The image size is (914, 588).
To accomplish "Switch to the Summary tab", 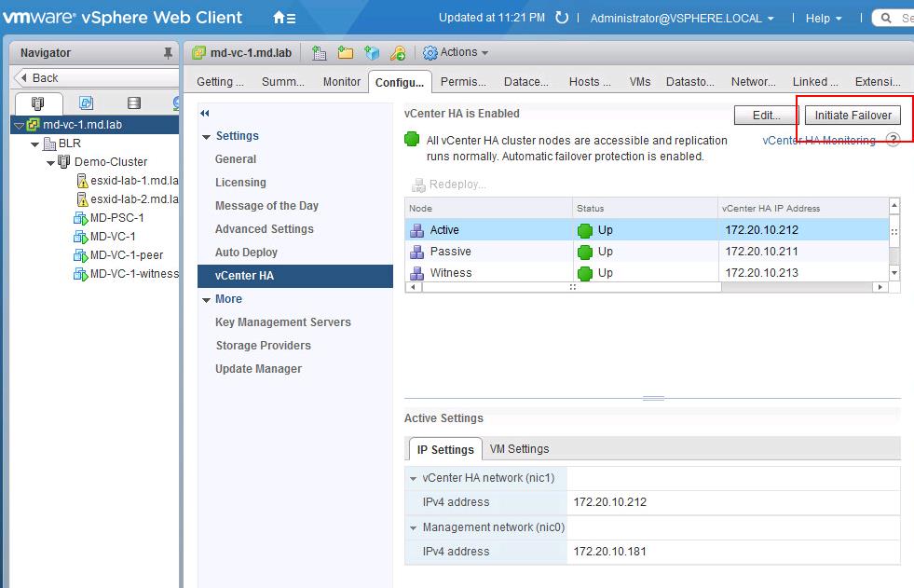I will 282,82.
